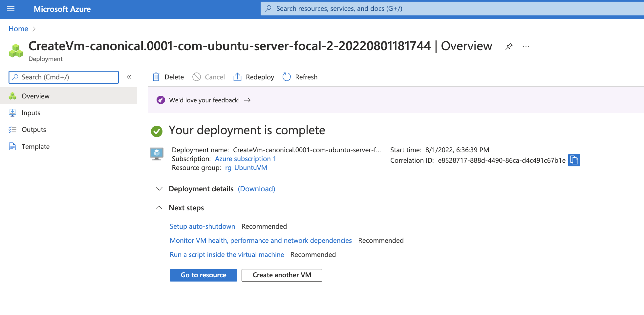Open Azure subscription 1 link
Viewport: 644px width, 315px height.
(x=246, y=159)
